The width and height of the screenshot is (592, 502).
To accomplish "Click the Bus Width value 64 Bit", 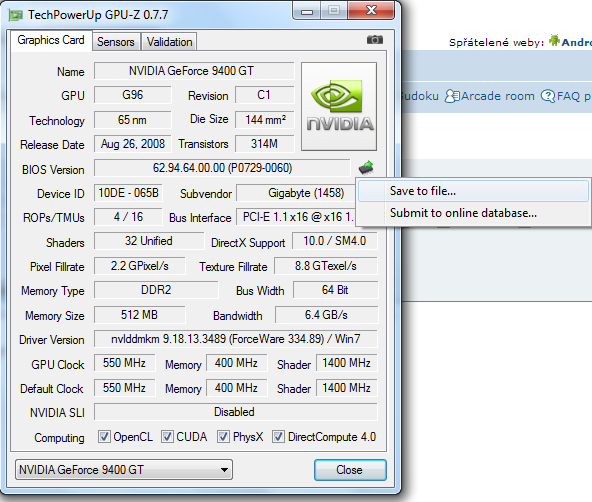I will [x=335, y=290].
